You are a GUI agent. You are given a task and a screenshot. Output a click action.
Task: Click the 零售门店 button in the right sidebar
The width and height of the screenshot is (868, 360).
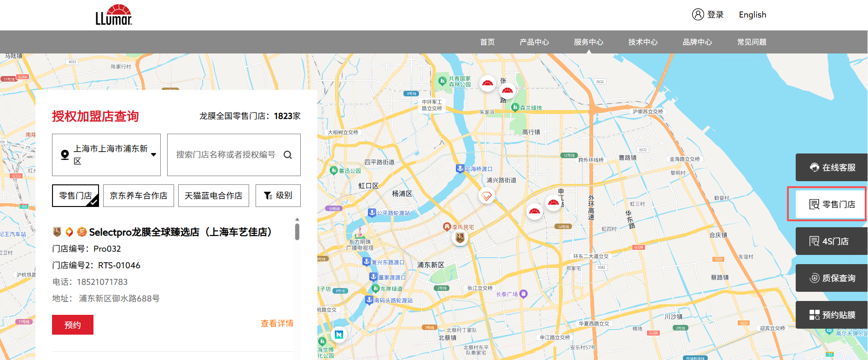click(832, 204)
